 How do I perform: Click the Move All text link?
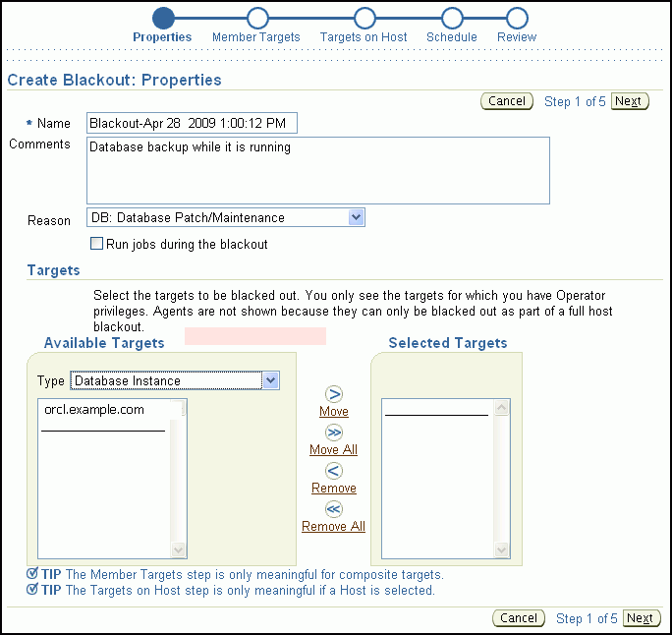(x=333, y=449)
